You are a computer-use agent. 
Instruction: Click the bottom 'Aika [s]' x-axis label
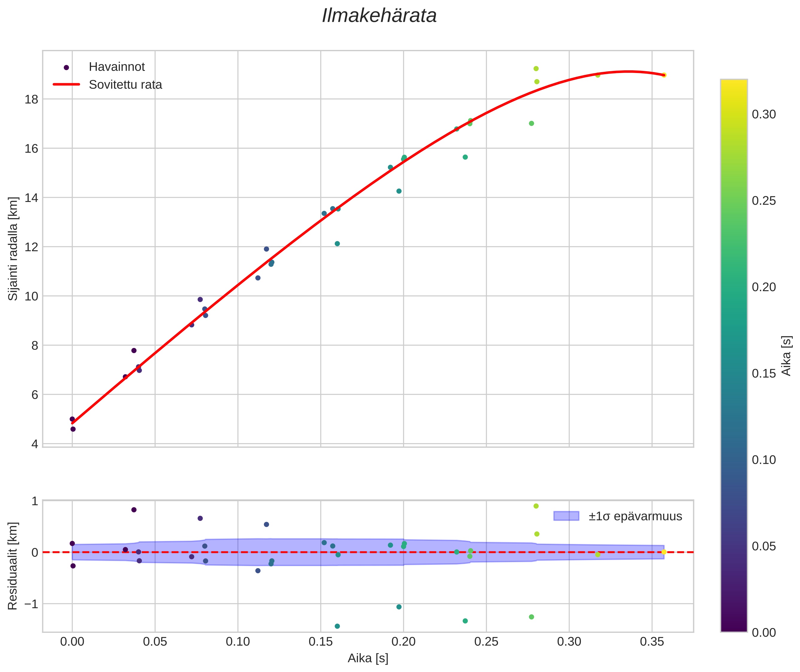368,658
